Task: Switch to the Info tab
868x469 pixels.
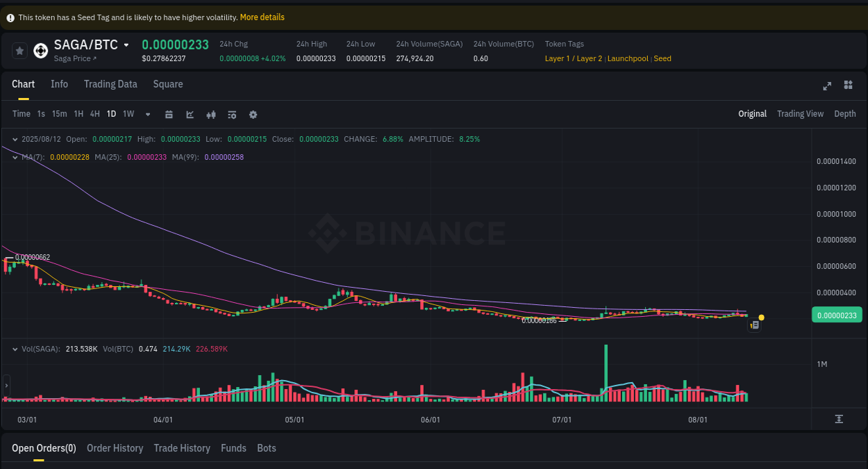Action: (x=59, y=84)
